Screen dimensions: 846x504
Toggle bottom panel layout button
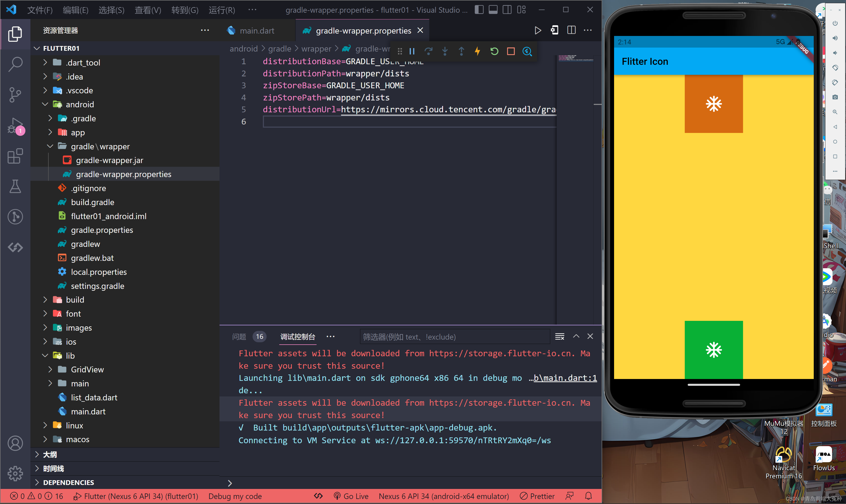click(493, 10)
